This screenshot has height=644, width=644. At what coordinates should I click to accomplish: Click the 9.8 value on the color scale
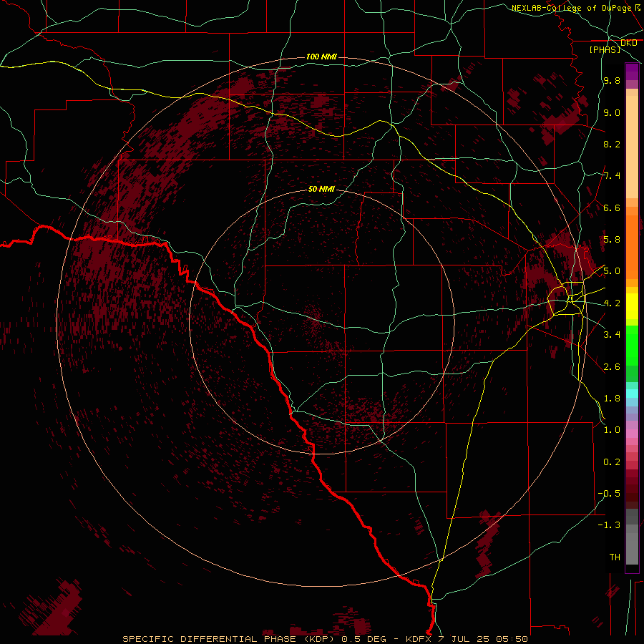[612, 80]
